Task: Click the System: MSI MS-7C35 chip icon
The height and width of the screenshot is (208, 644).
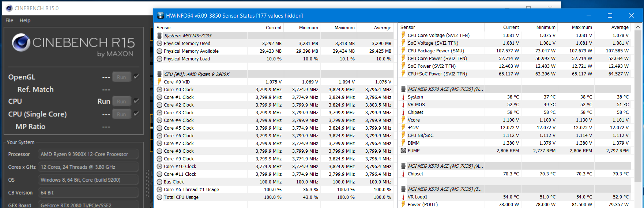Action: [159, 36]
